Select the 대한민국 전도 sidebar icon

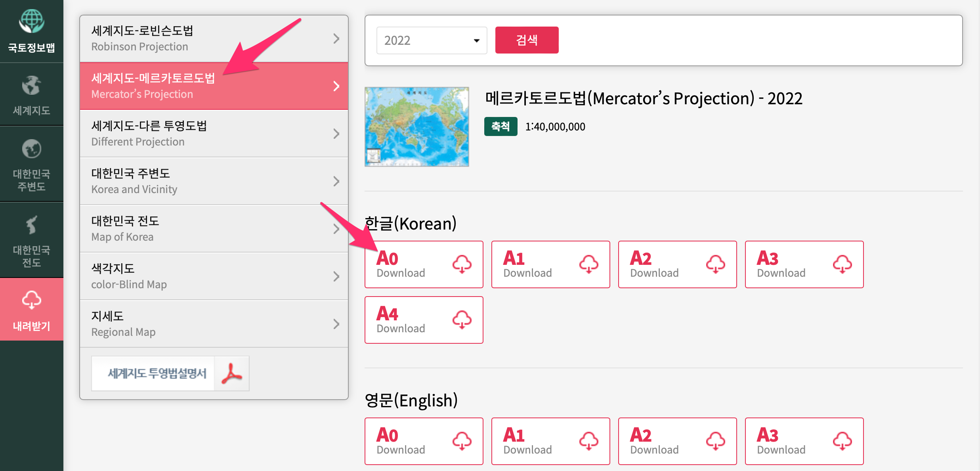31,241
